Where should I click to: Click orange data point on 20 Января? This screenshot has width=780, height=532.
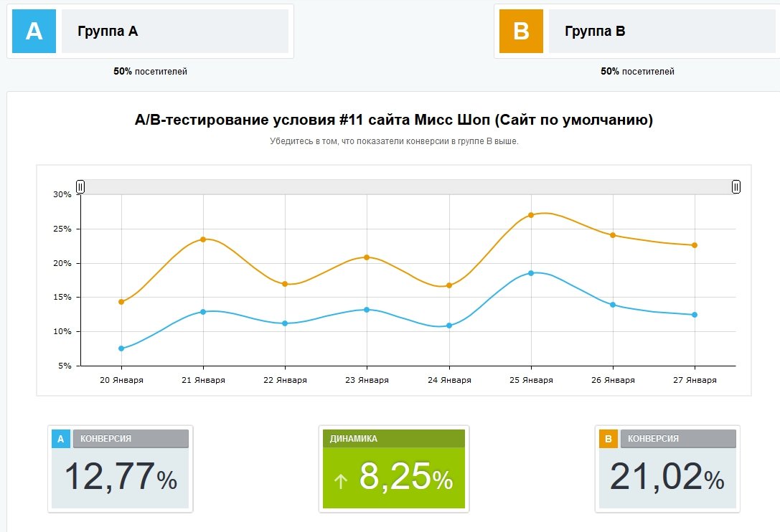[121, 302]
